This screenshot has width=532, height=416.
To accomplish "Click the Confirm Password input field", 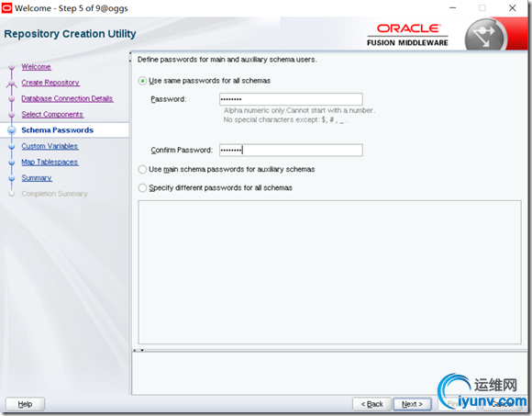I will click(291, 150).
